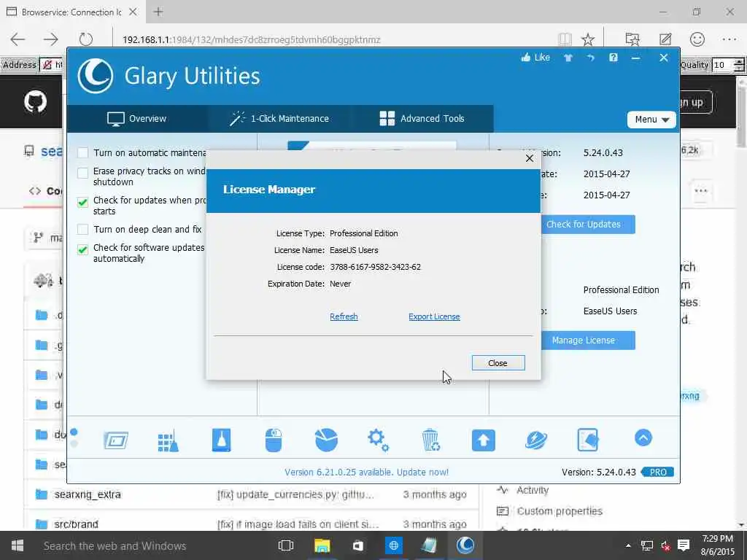Refresh the browser page
Screen dimensions: 747x560
pos(86,39)
